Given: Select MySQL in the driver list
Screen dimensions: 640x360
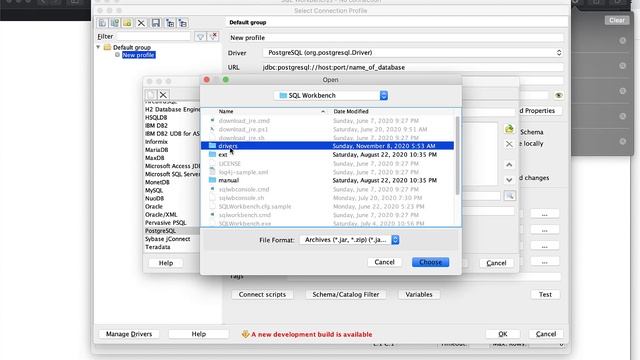Looking at the screenshot, I should 154,190.
